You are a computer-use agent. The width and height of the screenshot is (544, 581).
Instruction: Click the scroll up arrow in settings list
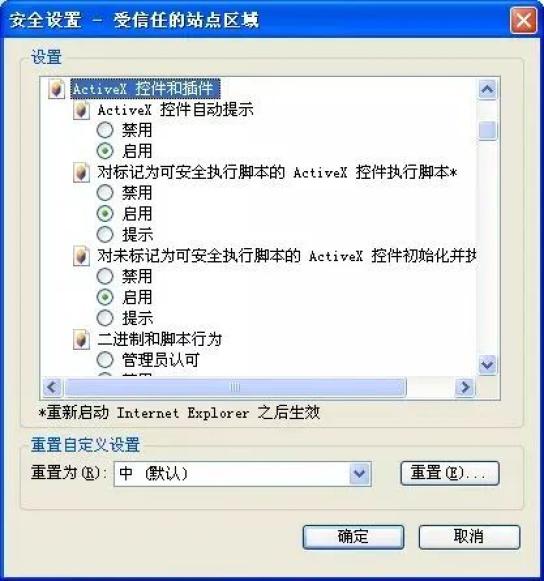click(487, 89)
